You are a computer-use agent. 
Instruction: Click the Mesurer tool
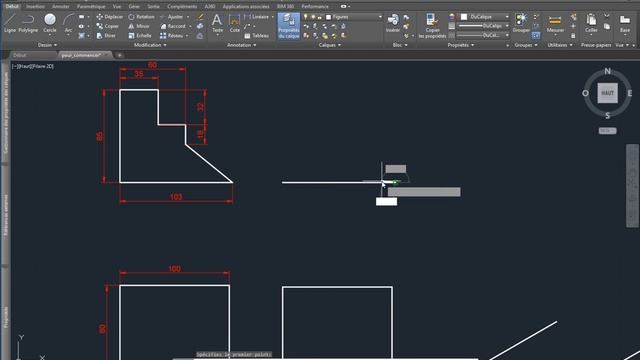point(555,23)
